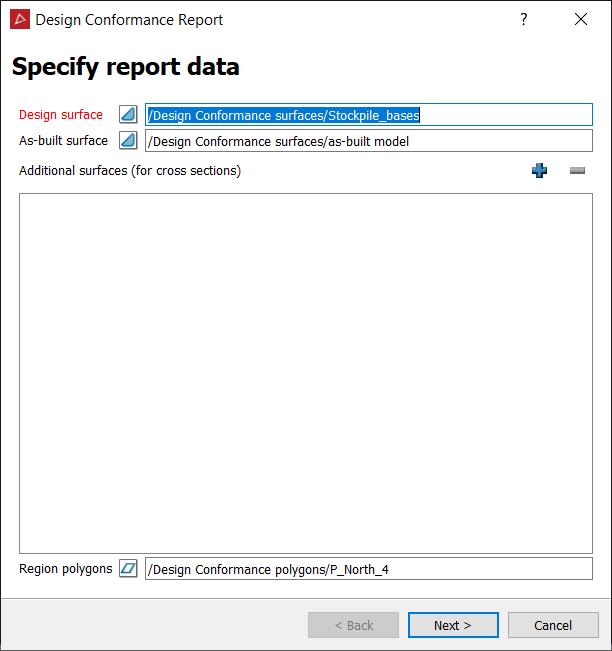Image resolution: width=612 pixels, height=651 pixels.
Task: Remove additional surface with minus icon
Action: [577, 170]
